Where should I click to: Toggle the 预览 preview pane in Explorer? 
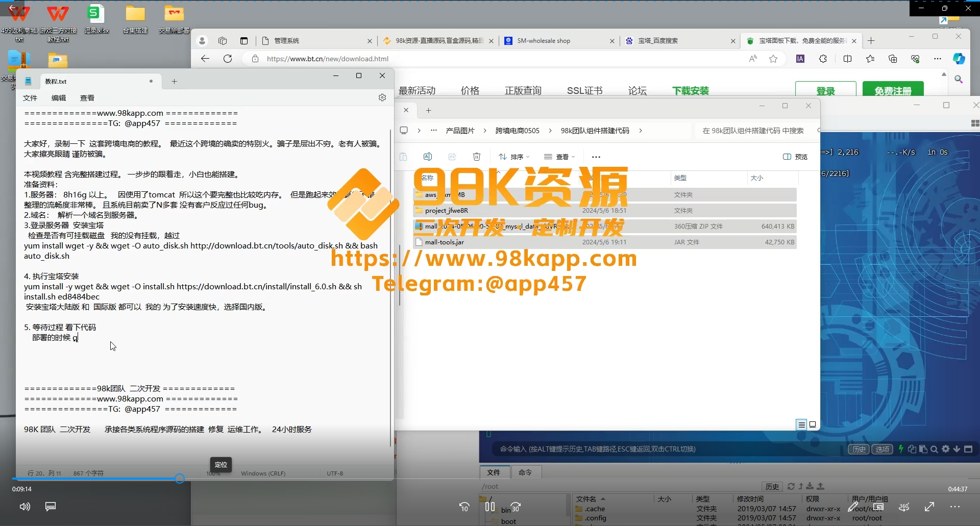tap(795, 157)
